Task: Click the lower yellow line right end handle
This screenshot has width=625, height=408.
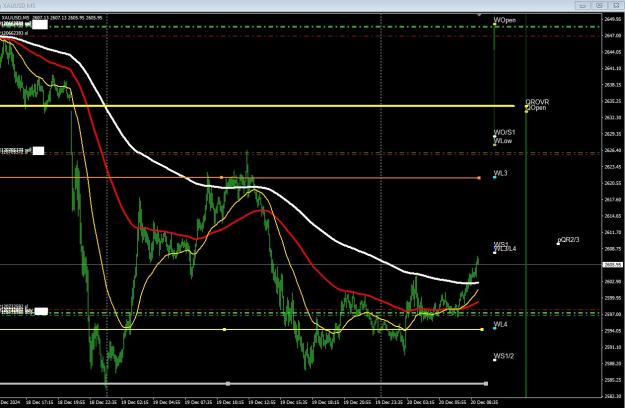Action: coord(482,330)
